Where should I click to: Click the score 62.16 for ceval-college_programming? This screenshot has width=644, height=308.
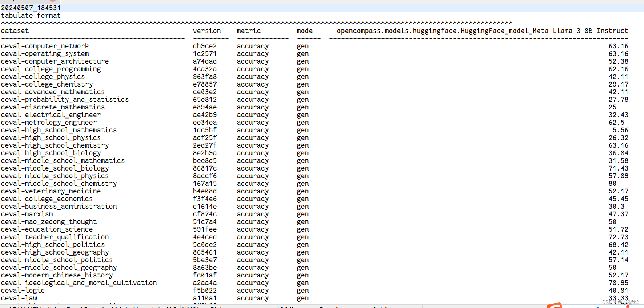[x=619, y=69]
